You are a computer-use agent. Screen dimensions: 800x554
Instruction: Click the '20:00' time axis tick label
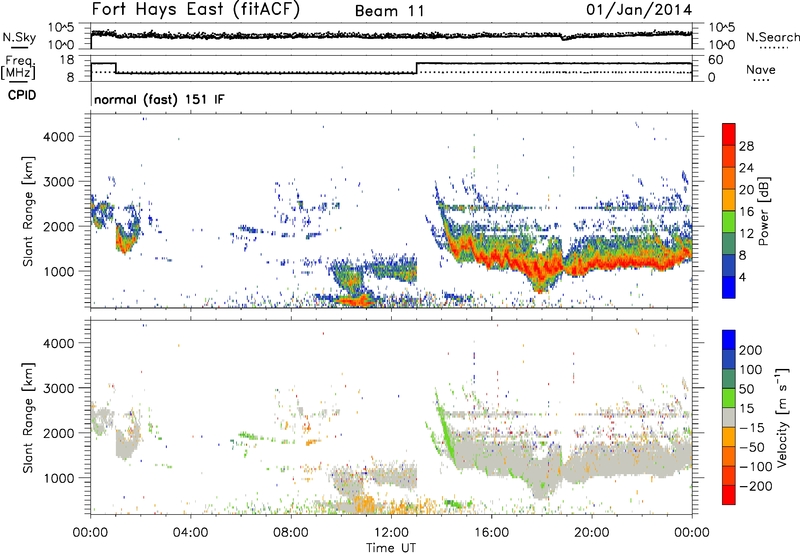click(x=592, y=533)
